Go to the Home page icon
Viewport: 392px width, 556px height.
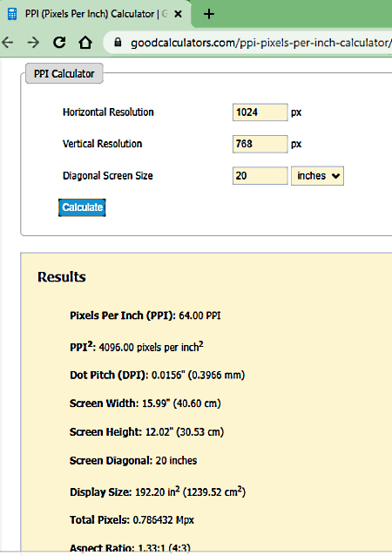85,42
